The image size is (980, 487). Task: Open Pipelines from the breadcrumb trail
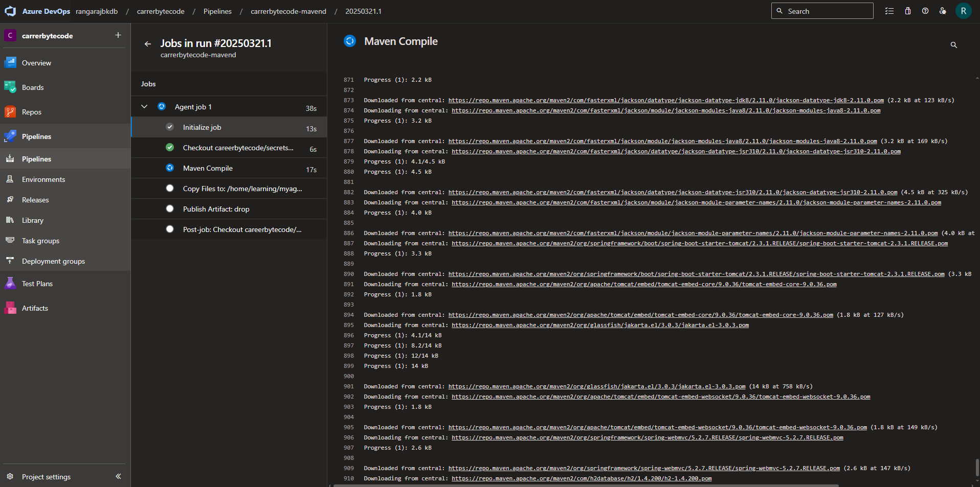[x=217, y=11]
